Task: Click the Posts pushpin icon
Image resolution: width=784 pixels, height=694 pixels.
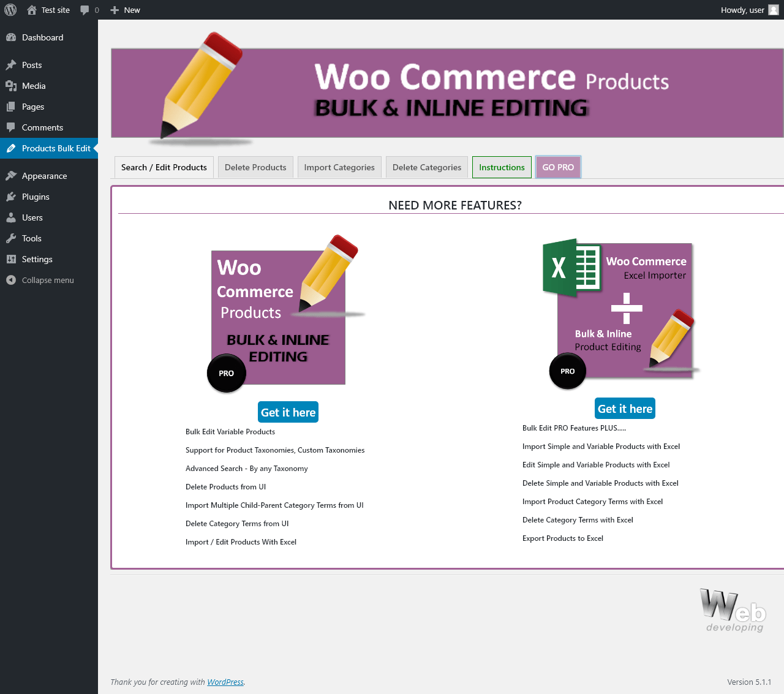Action: click(11, 65)
